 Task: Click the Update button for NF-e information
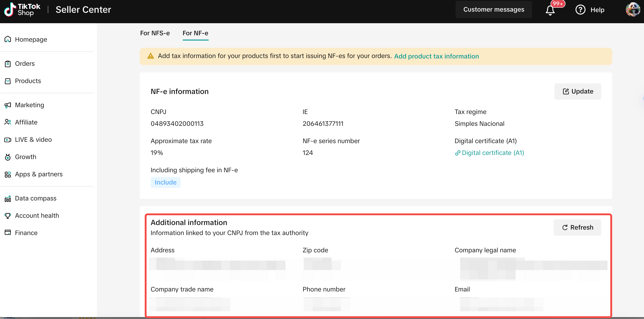coord(578,91)
